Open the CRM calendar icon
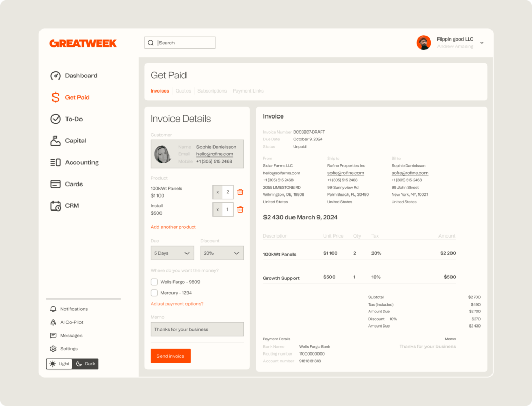Screen dimensions: 532x406 point(55,205)
